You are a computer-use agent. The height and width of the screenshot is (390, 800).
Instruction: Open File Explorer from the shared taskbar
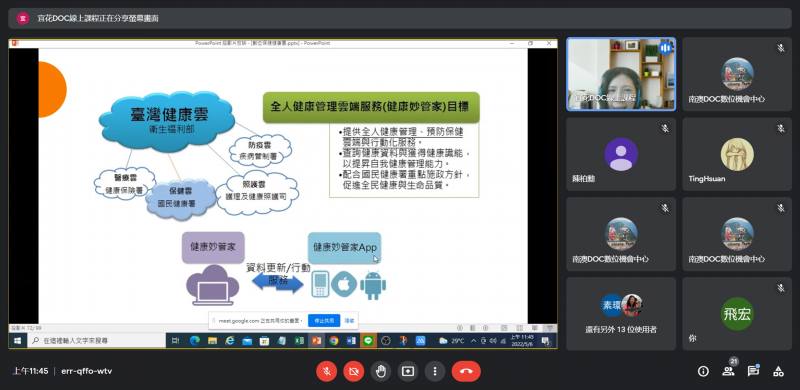tap(212, 340)
